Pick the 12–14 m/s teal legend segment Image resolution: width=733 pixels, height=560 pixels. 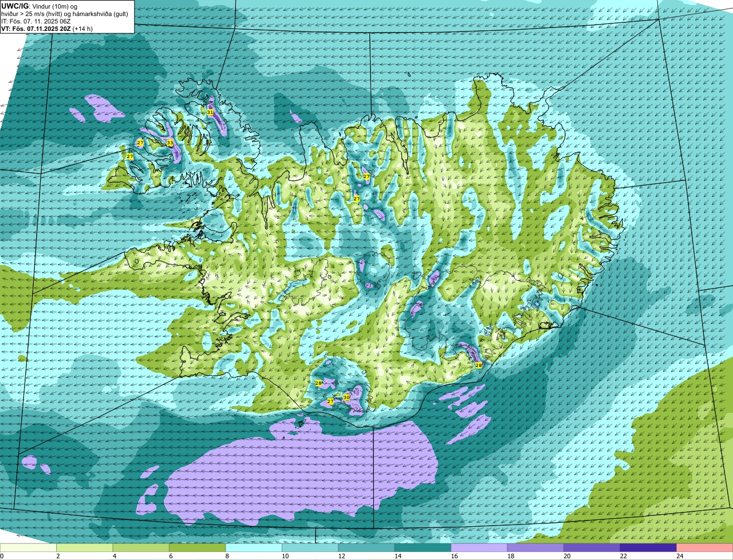click(x=368, y=548)
